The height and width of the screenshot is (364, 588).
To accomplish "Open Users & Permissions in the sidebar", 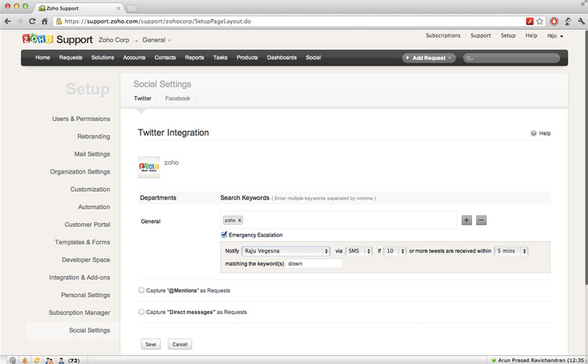I will click(x=81, y=119).
